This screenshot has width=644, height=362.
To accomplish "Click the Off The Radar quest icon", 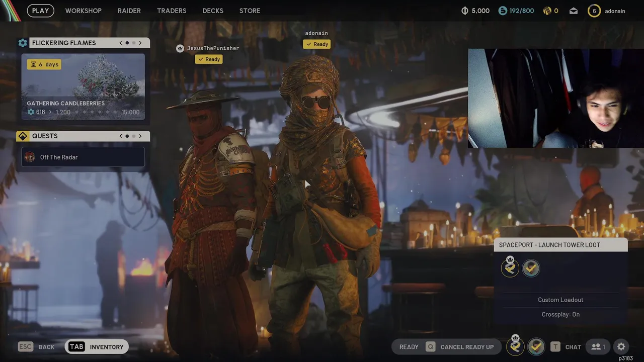I will (x=30, y=157).
